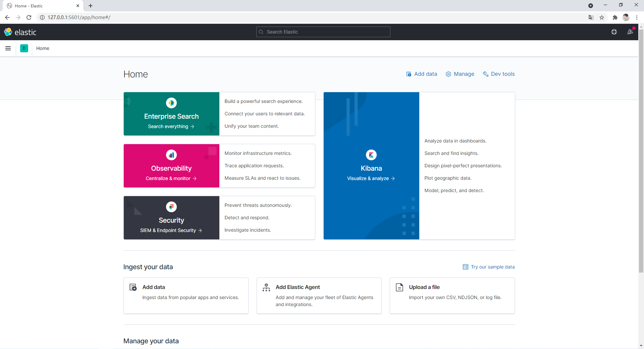Go back in browser history
Viewport: 644px width, 349px height.
tap(7, 17)
